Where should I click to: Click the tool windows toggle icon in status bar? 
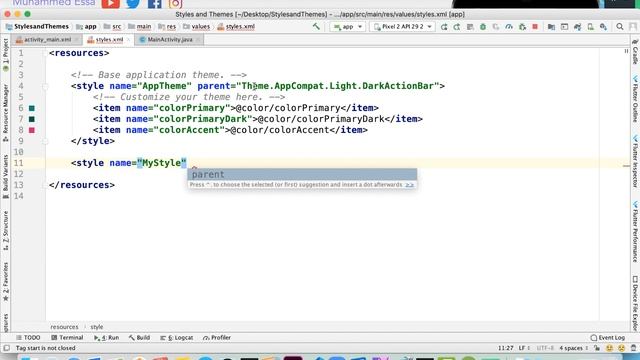[7, 348]
